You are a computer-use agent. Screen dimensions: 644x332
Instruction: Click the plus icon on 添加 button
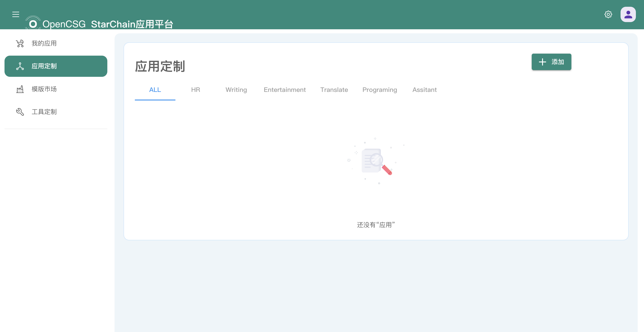(542, 62)
